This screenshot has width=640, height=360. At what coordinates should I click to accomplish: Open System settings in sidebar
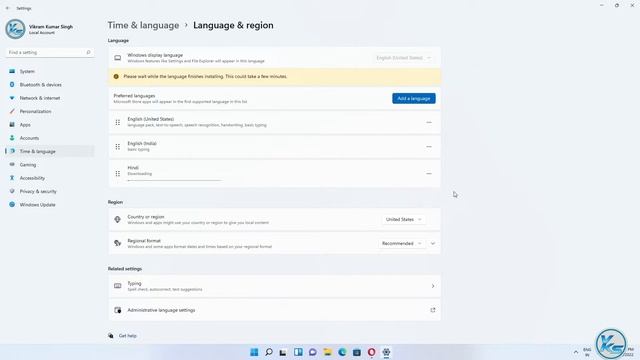click(49, 71)
